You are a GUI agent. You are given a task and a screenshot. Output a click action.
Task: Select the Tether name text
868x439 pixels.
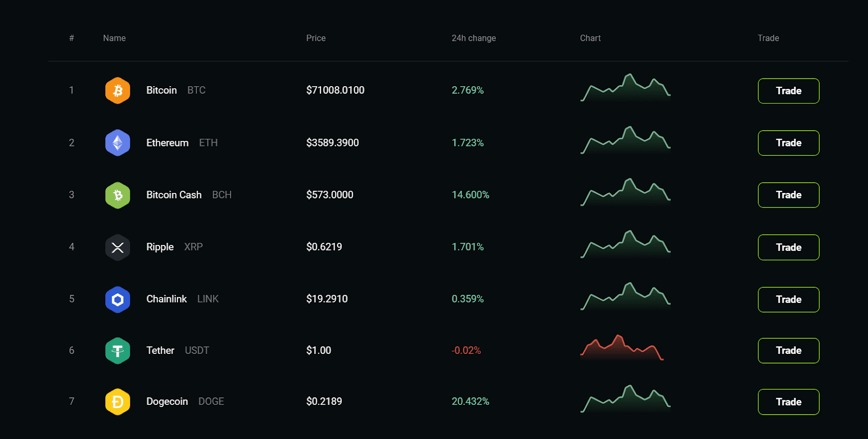click(x=161, y=350)
